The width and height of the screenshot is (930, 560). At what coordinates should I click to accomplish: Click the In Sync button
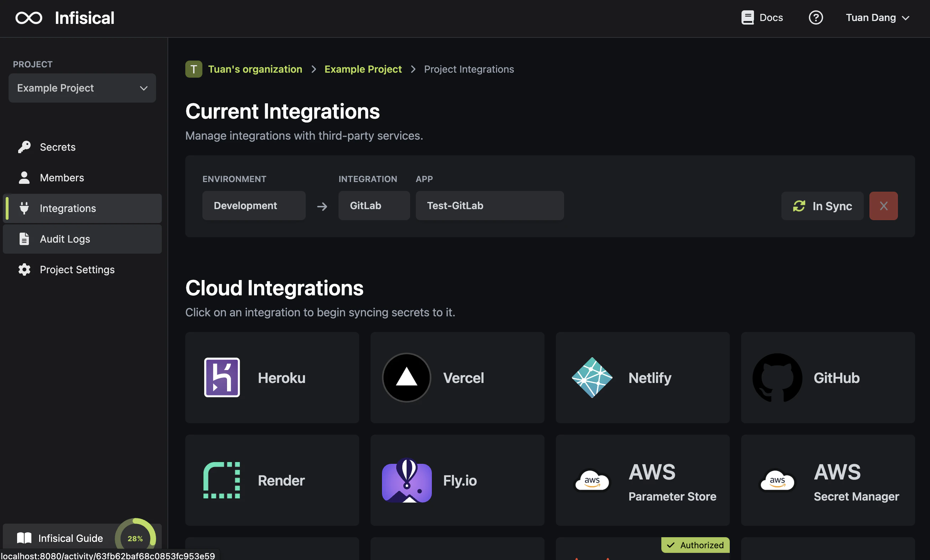pyautogui.click(x=822, y=206)
